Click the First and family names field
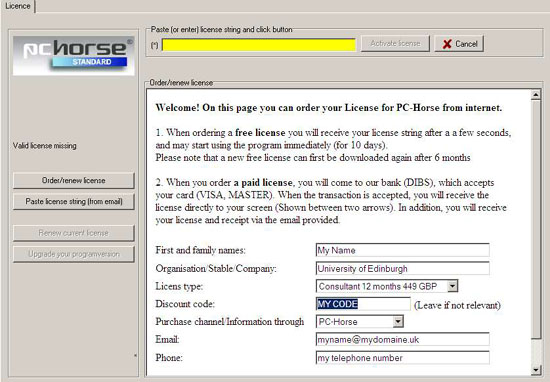The width and height of the screenshot is (550, 382). point(402,250)
